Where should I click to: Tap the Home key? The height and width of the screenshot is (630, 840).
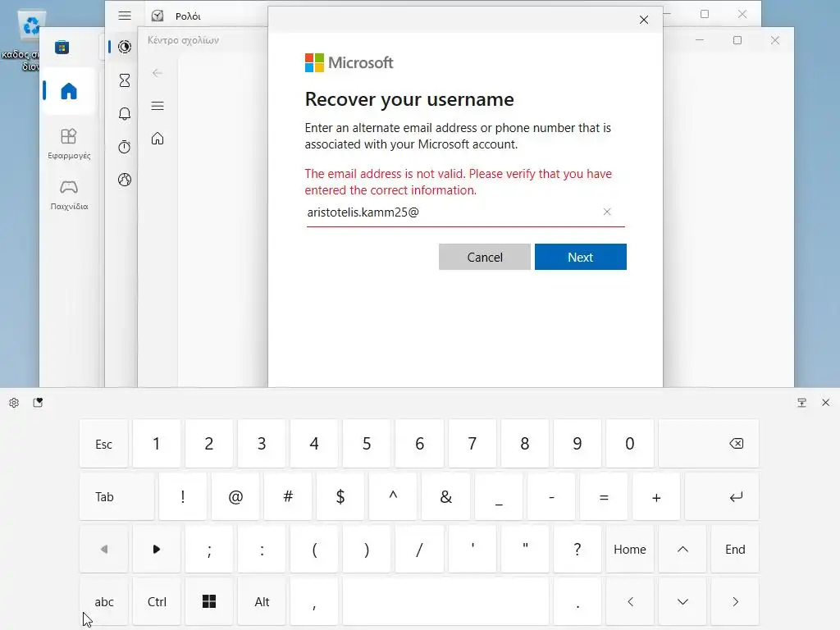[629, 549]
